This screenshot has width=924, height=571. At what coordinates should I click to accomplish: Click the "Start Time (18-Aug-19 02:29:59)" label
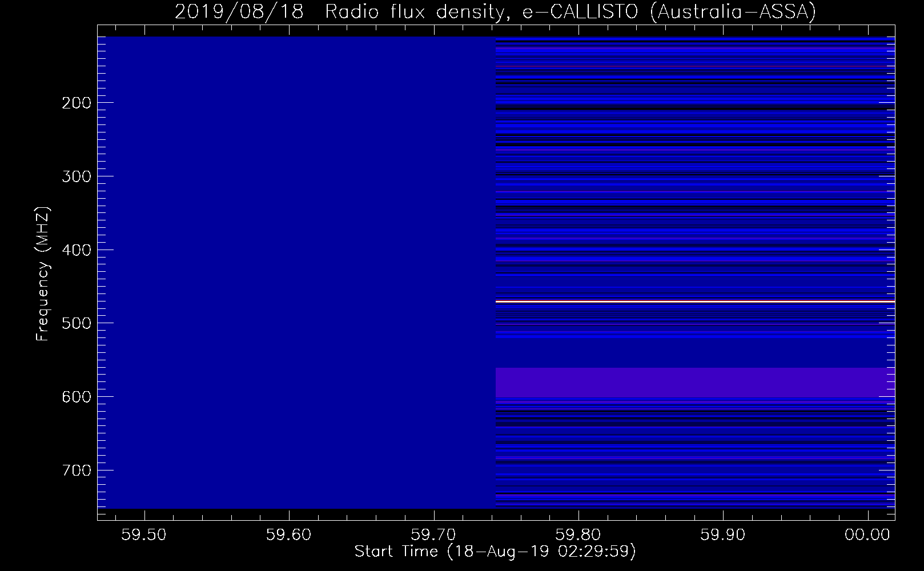click(495, 552)
